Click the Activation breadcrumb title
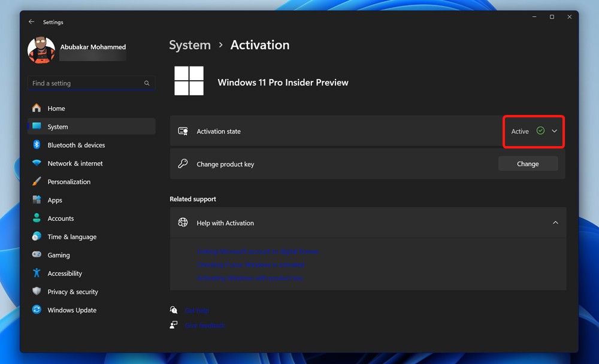 260,45
